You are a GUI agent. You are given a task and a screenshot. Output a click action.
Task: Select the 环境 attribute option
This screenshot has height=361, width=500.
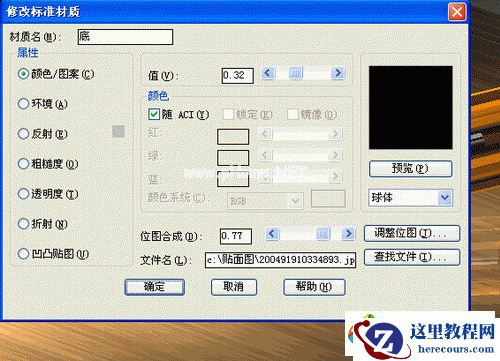[x=23, y=104]
